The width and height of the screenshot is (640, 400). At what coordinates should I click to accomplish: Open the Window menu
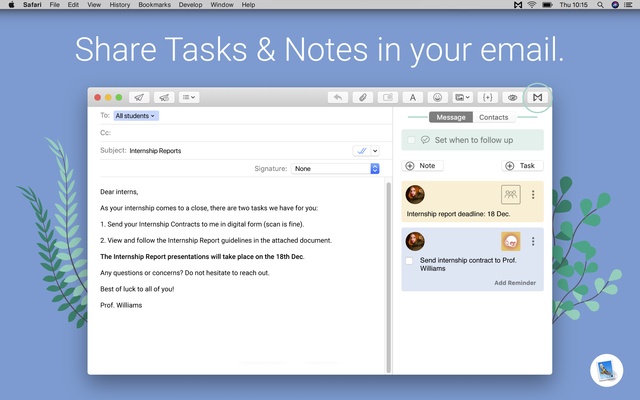pyautogui.click(x=222, y=5)
